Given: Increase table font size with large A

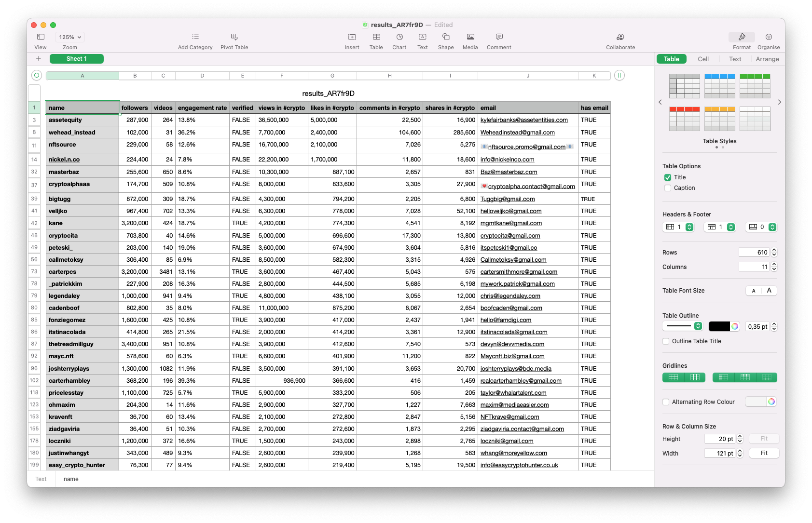Looking at the screenshot, I should pyautogui.click(x=769, y=291).
